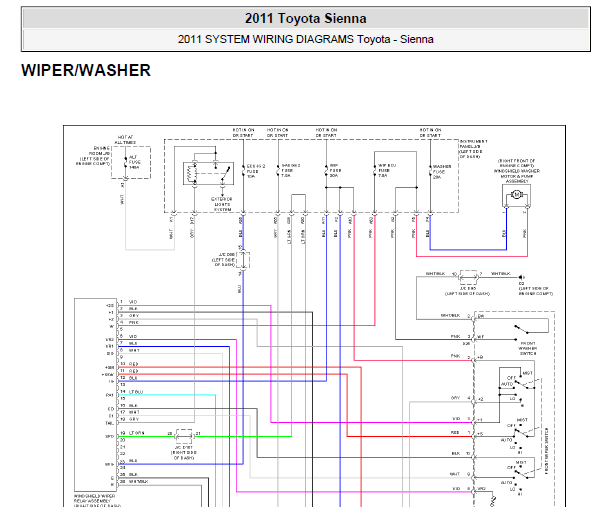This screenshot has height=507, width=605.
Task: Click the "WINDSHIELD WIPER RELAY ASSEMBLY" label
Action: (95, 500)
